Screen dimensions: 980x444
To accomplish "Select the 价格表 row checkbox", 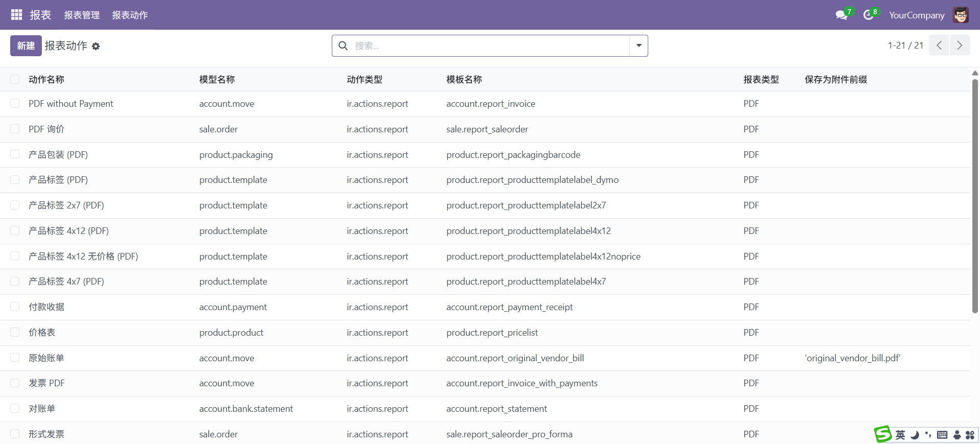I will click(x=15, y=333).
